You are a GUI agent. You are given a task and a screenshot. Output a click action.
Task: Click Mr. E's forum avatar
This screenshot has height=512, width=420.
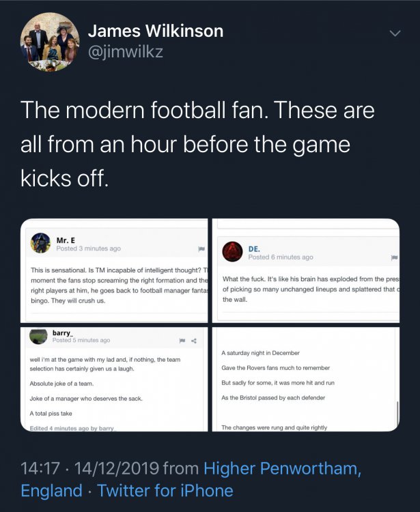(x=41, y=243)
